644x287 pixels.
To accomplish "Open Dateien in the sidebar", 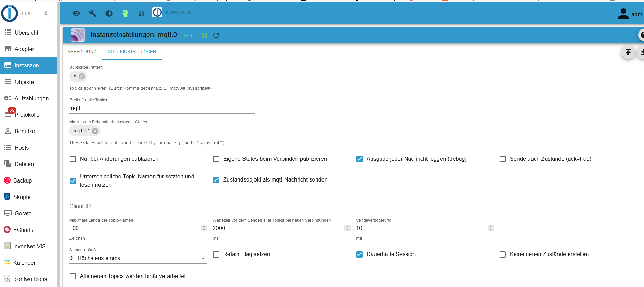I will pyautogui.click(x=28, y=164).
